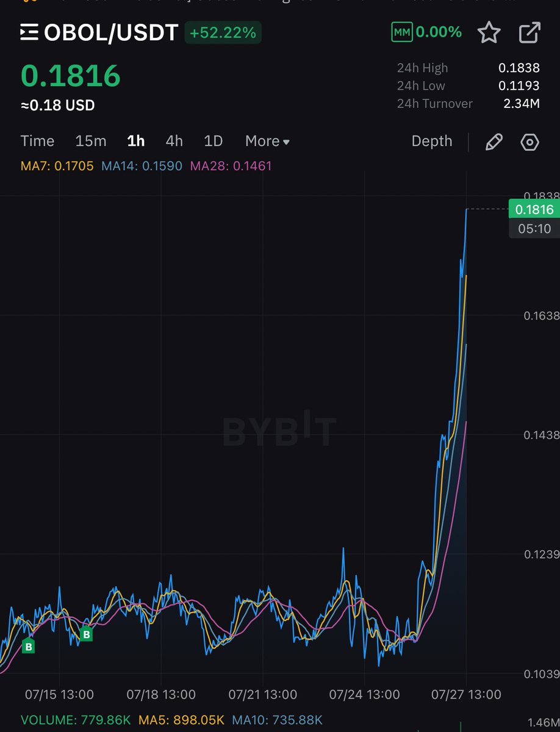Click the 07/27 13:00 time label
Viewport: 560px width, 732px height.
click(x=466, y=694)
